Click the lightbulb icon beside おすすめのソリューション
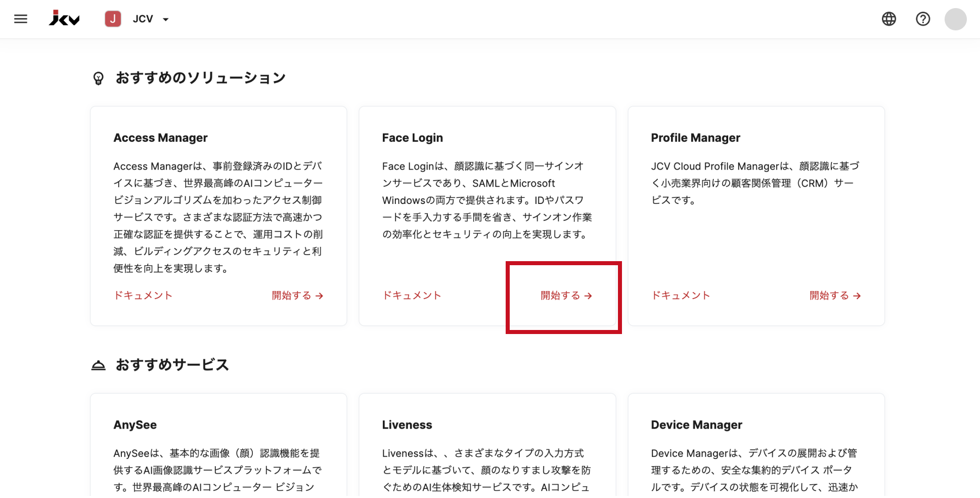Viewport: 980px width, 498px height. click(x=99, y=78)
